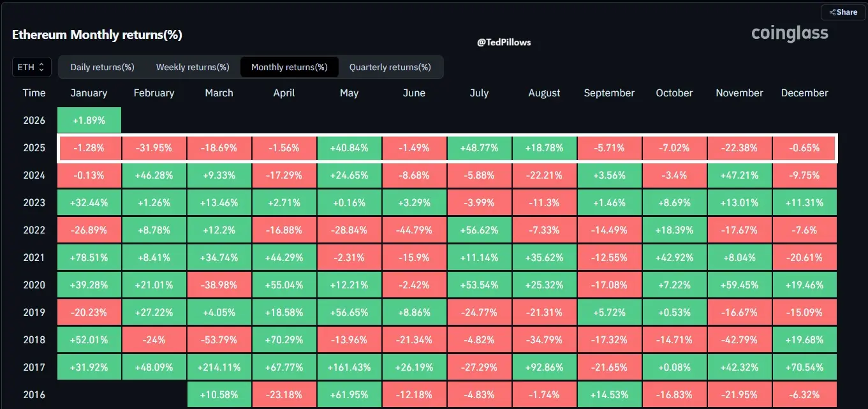Switch to Weekly returns(%) tab
The width and height of the screenshot is (868, 409).
click(193, 67)
